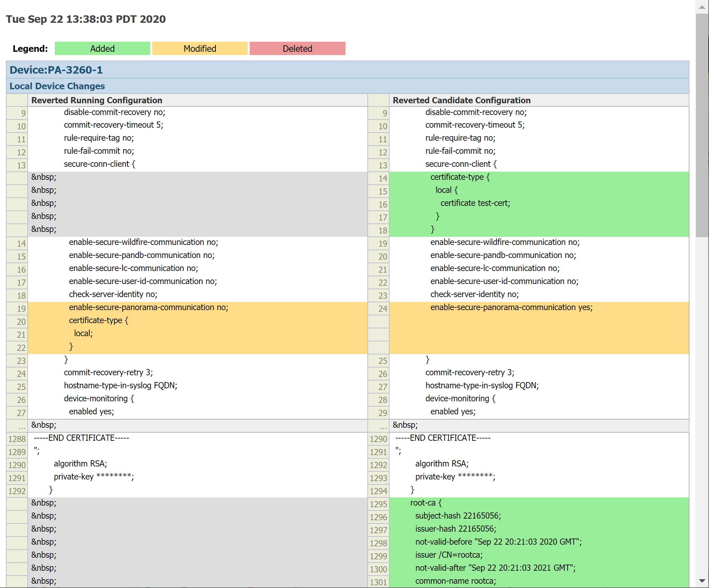The image size is (709, 588).
Task: Click the 'enable-secure-panorama-communication yes;' line
Action: point(511,307)
